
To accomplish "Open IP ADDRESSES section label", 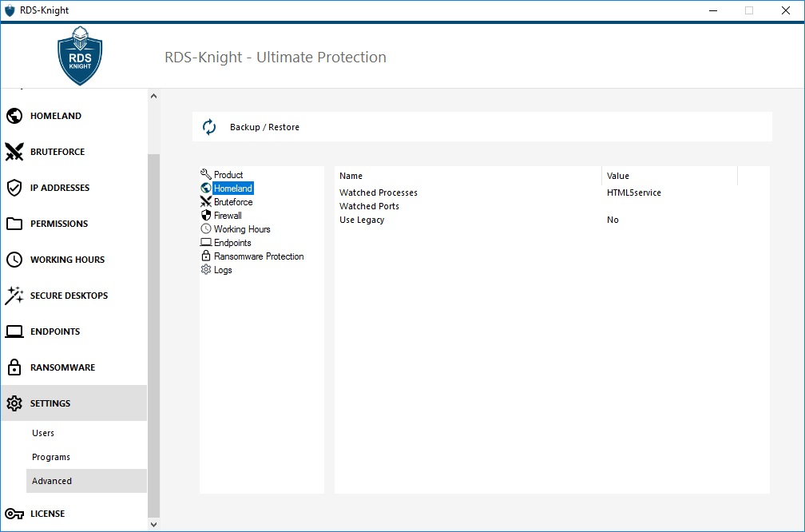I will 60,188.
